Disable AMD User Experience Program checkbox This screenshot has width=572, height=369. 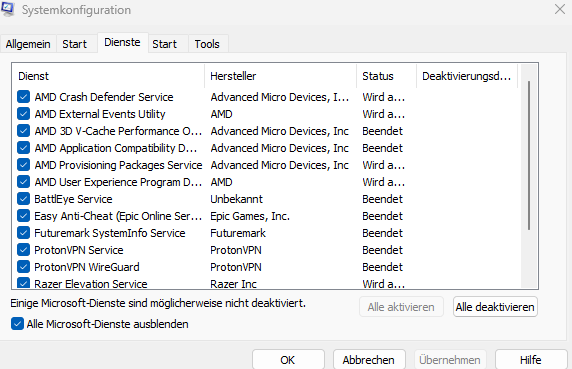(x=23, y=182)
